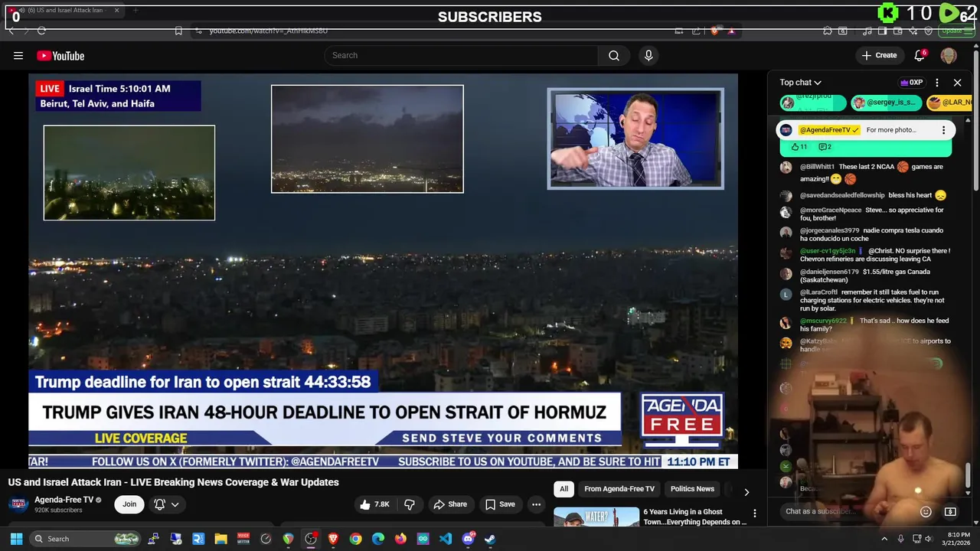Open Google Chrome from taskbar
The width and height of the screenshot is (980, 551).
pyautogui.click(x=356, y=539)
